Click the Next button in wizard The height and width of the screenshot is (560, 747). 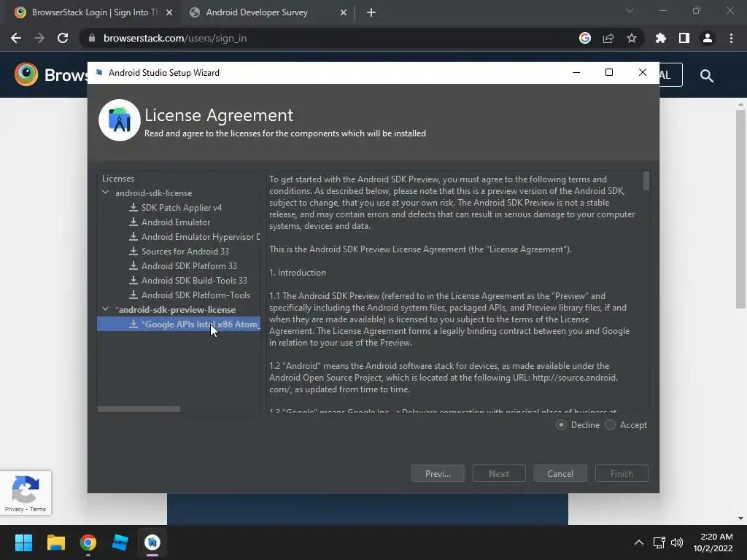click(x=499, y=473)
